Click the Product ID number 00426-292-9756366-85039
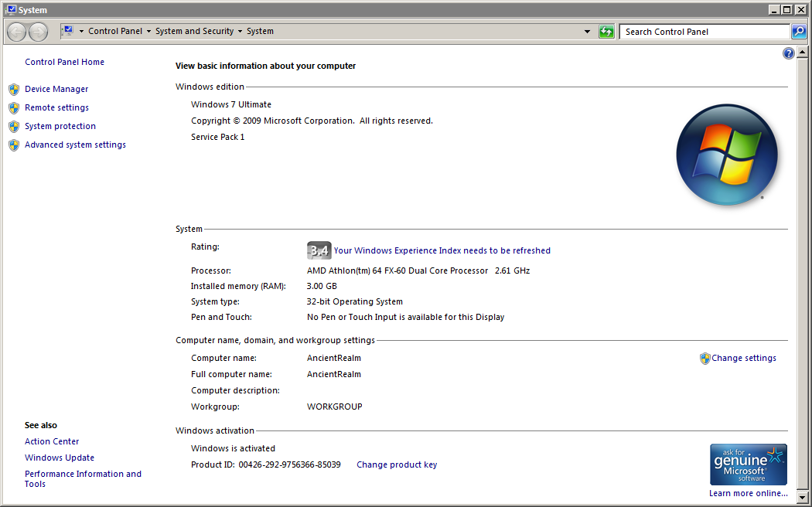The height and width of the screenshot is (507, 812). click(289, 464)
